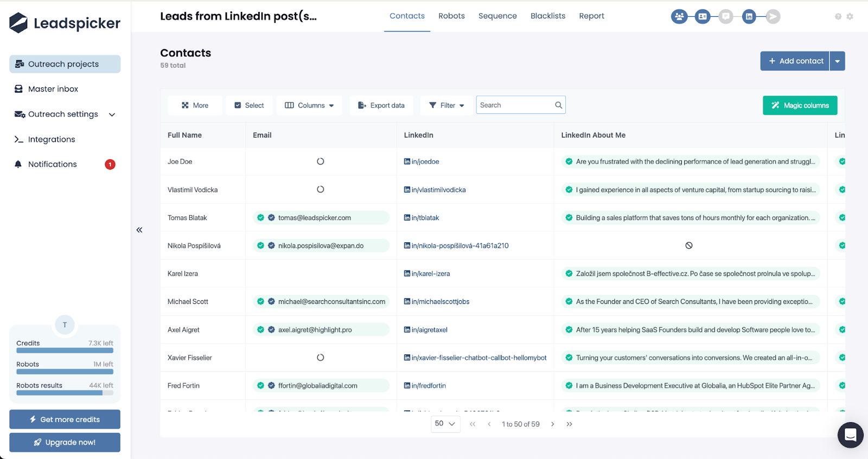Click the Credits usage bar
This screenshot has width=868, height=459.
(x=65, y=351)
